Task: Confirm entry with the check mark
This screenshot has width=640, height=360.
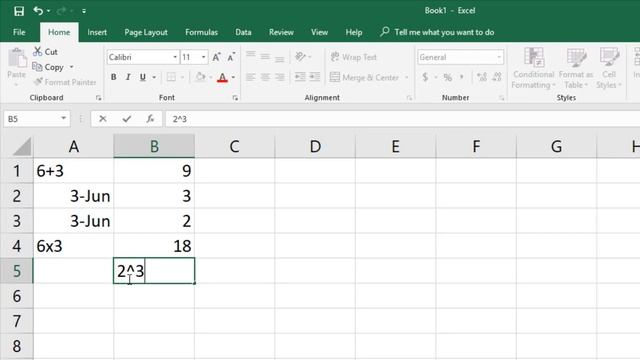Action: [x=127, y=119]
